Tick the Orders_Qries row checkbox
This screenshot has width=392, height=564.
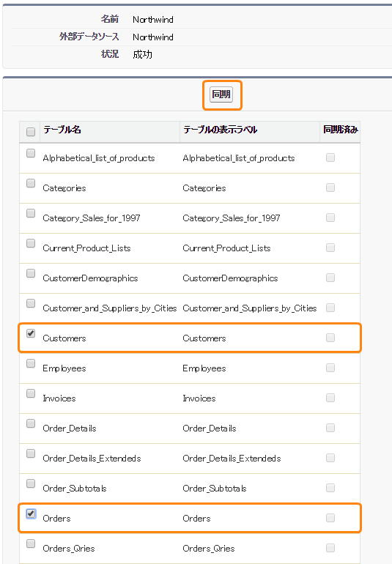point(31,543)
